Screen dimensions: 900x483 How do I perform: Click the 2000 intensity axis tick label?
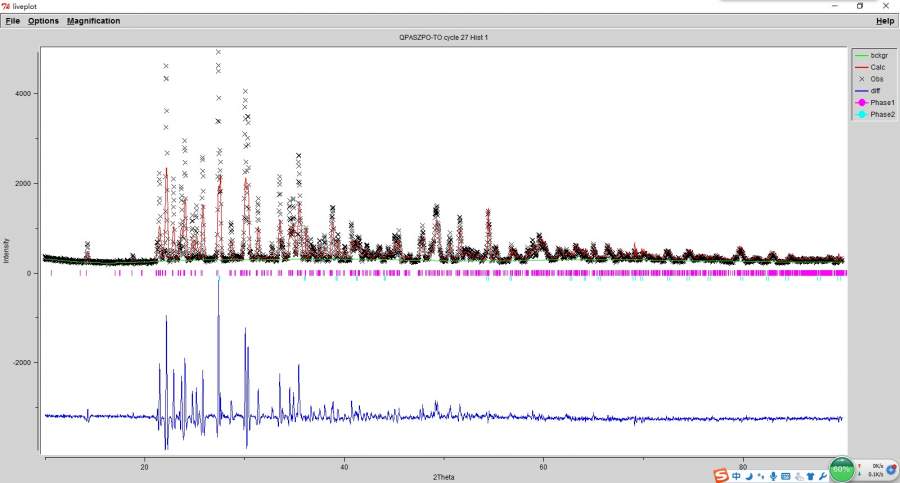point(24,184)
